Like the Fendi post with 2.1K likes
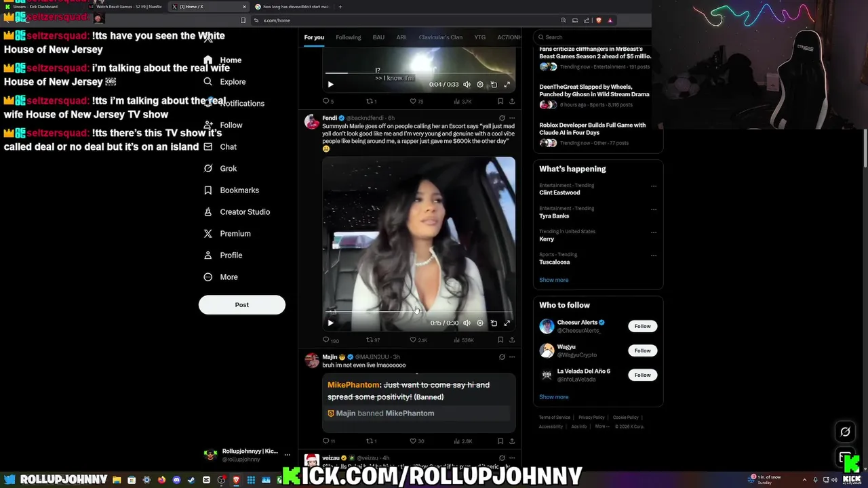Image resolution: width=868 pixels, height=488 pixels. pos(418,340)
